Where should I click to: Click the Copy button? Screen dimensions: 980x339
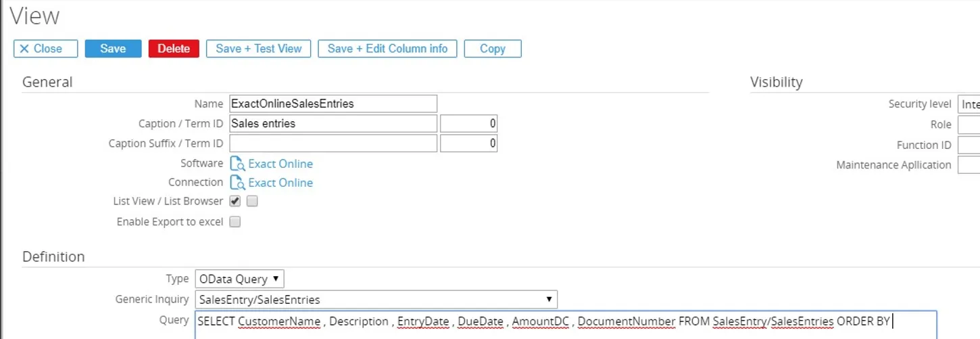pos(492,49)
